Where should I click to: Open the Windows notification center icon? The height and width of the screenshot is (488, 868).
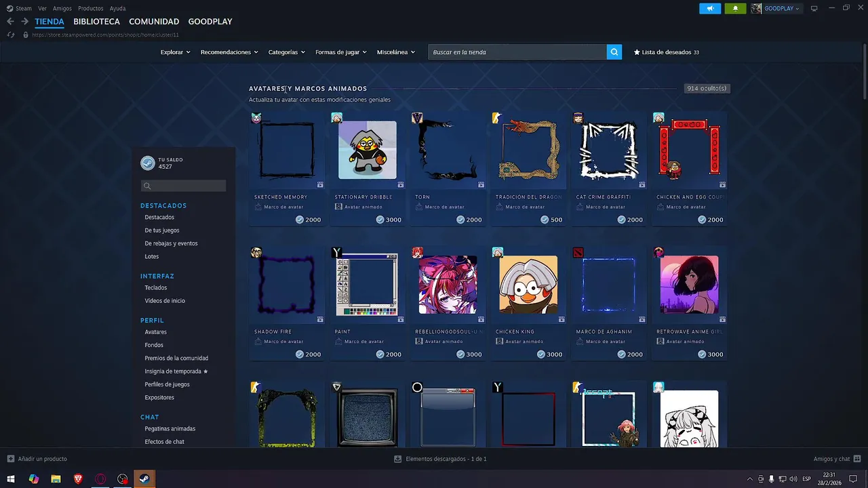coord(853,479)
